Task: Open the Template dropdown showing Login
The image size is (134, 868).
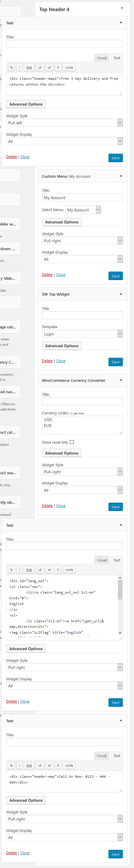Action: click(82, 334)
